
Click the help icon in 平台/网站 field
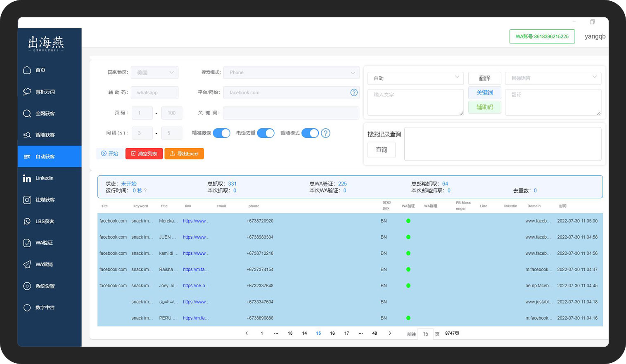pyautogui.click(x=354, y=92)
